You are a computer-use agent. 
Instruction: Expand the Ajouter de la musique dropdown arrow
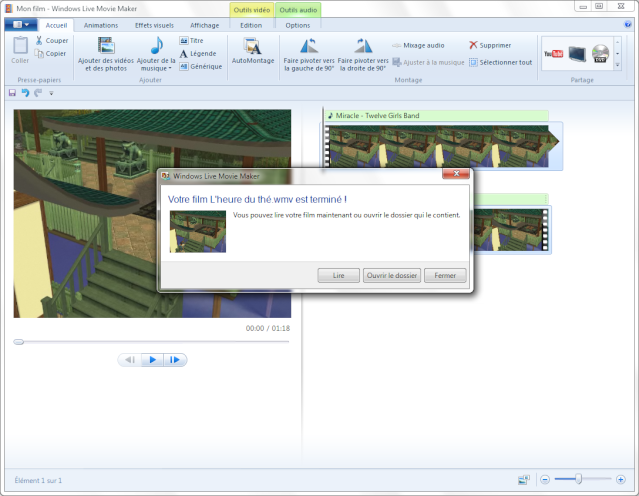pyautogui.click(x=170, y=68)
